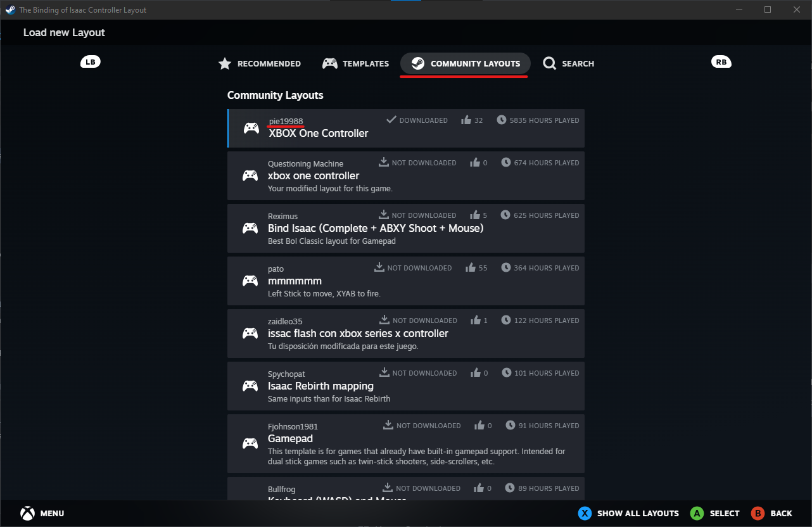Click download icon on zaidleo35 layout
The height and width of the screenshot is (527, 812).
384,320
